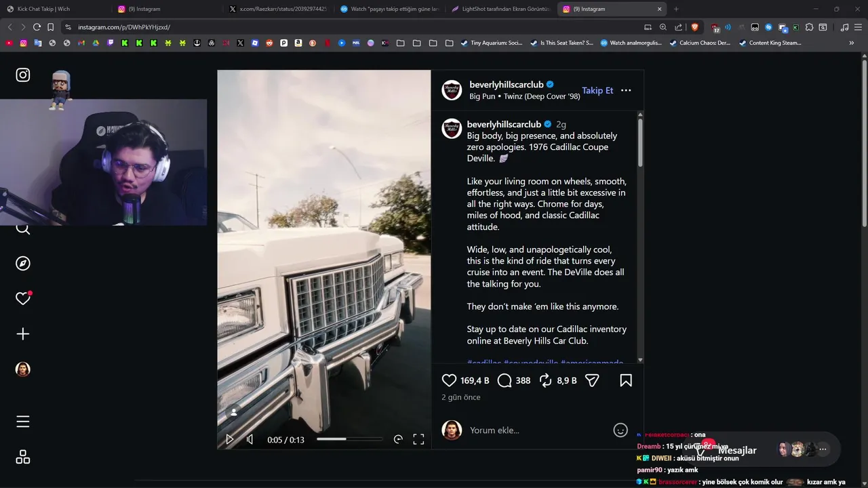Open the Big Pun Twinz audio link

coord(525,96)
